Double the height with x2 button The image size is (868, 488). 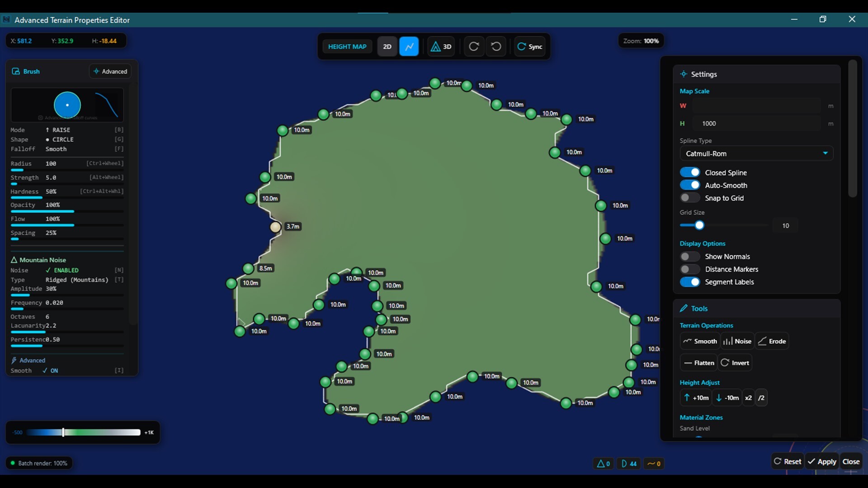click(748, 398)
